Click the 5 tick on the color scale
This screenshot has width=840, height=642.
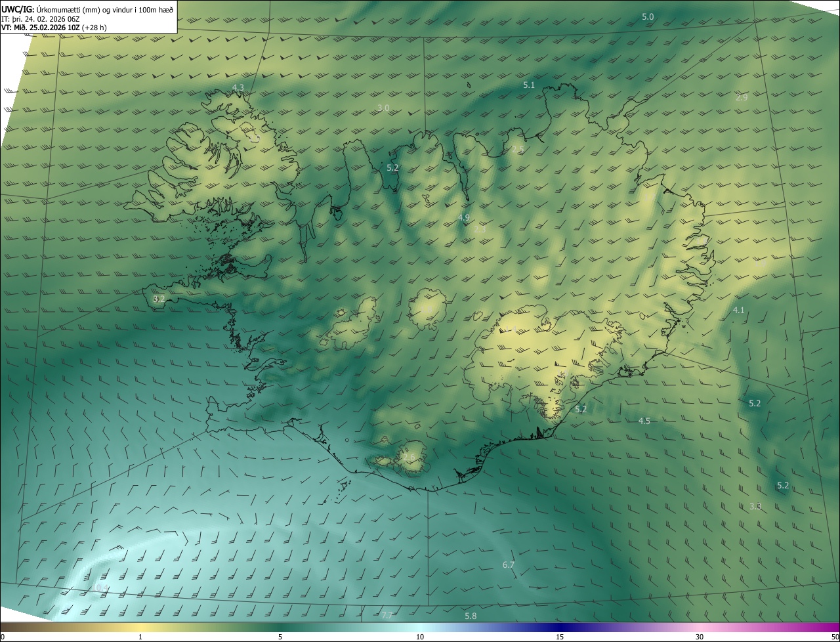280,637
